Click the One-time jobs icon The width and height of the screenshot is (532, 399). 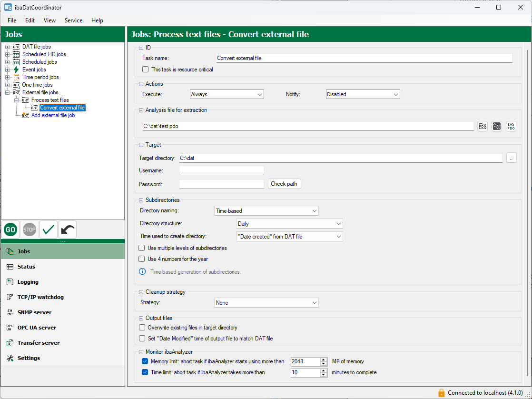(16, 85)
